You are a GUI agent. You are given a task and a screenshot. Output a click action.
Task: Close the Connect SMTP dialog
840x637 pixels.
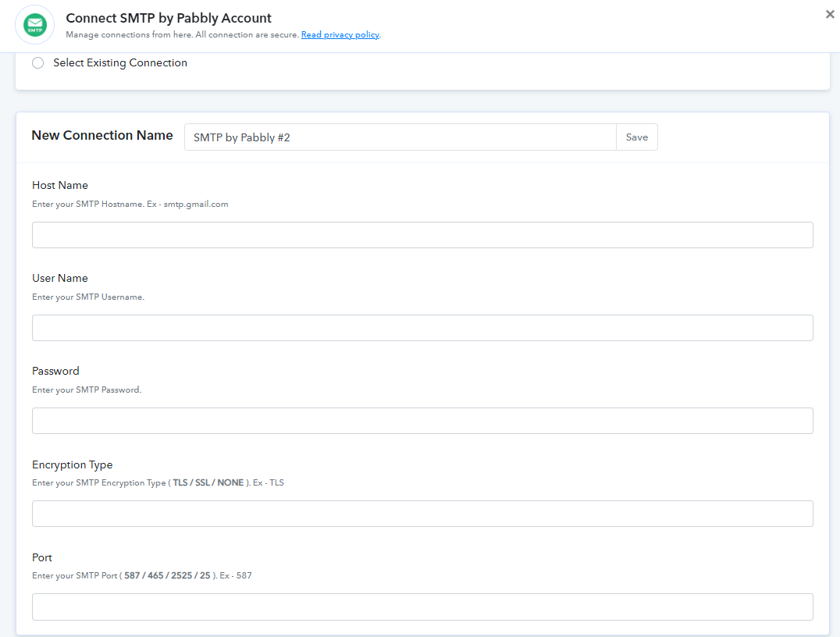(x=830, y=15)
